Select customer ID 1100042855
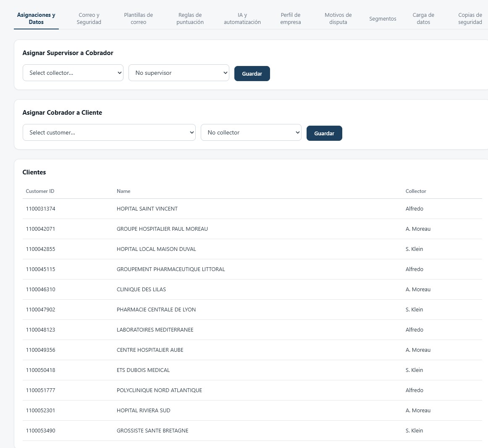Viewport: 488px width, 448px height. pos(40,249)
